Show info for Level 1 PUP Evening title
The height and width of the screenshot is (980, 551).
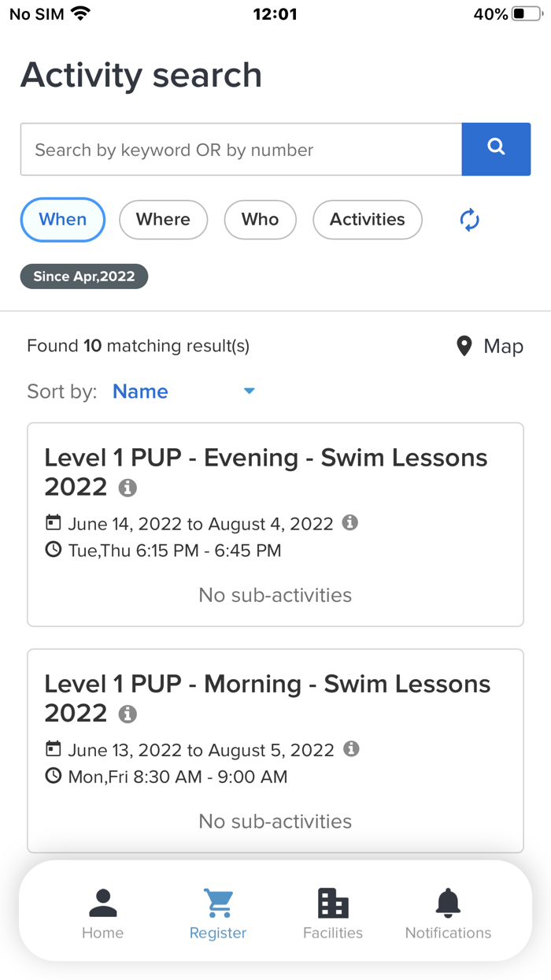[x=128, y=488]
